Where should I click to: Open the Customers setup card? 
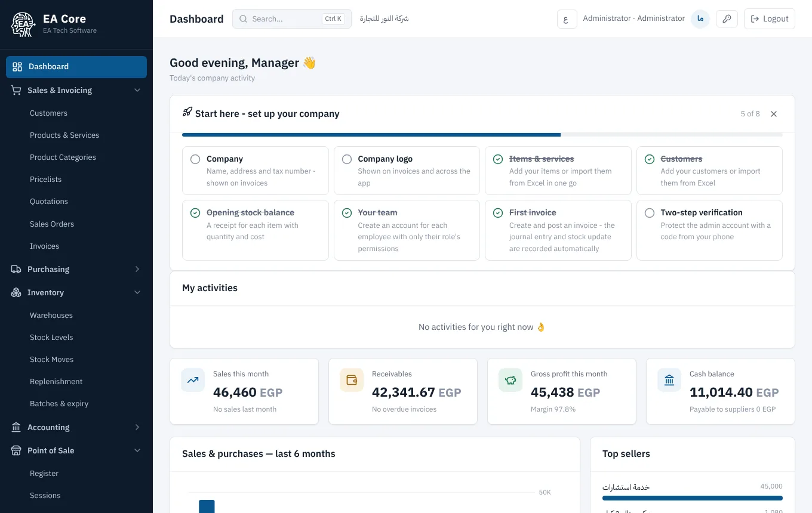(709, 171)
